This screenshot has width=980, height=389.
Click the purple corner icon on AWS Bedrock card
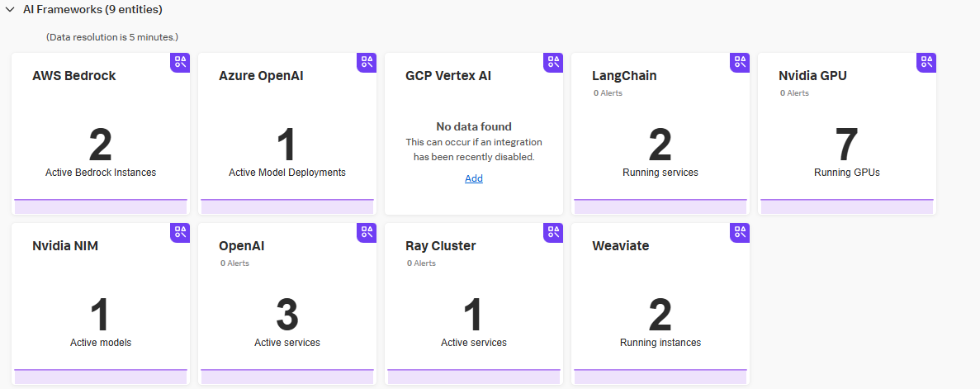pos(180,61)
